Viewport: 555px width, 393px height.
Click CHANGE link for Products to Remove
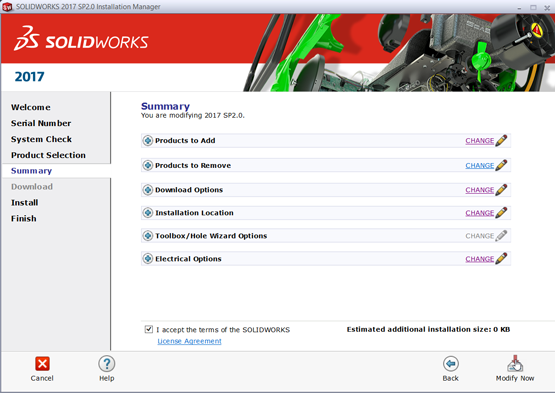pos(480,165)
